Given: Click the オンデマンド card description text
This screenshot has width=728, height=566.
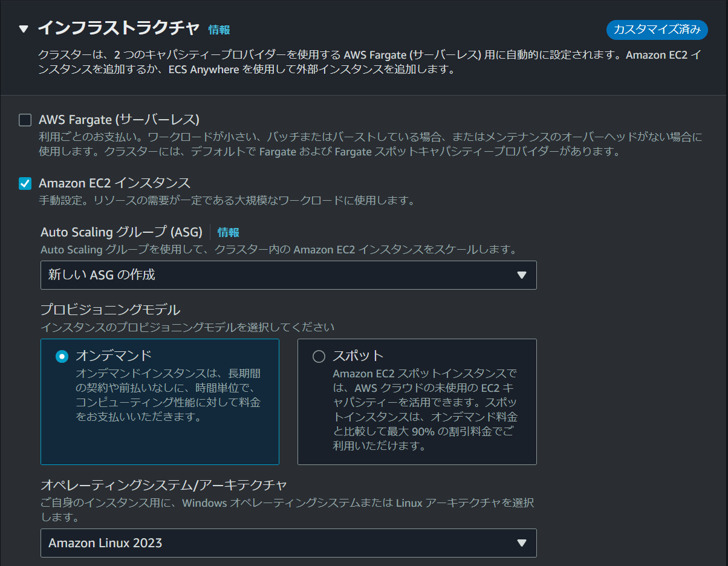Looking at the screenshot, I should click(168, 395).
